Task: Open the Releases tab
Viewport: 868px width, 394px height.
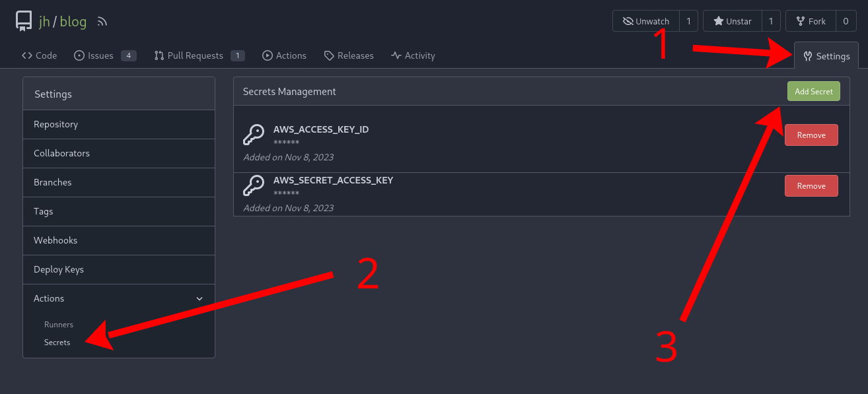Action: tap(349, 55)
